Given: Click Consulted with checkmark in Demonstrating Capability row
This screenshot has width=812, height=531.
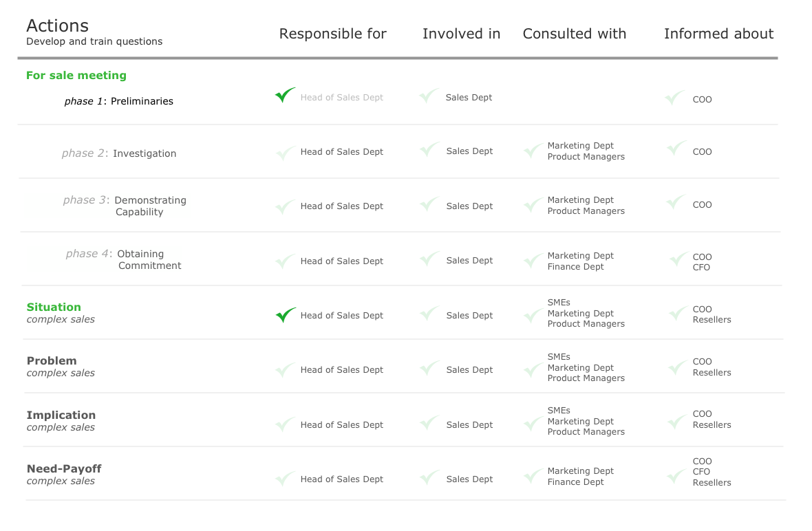Looking at the screenshot, I should (533, 204).
